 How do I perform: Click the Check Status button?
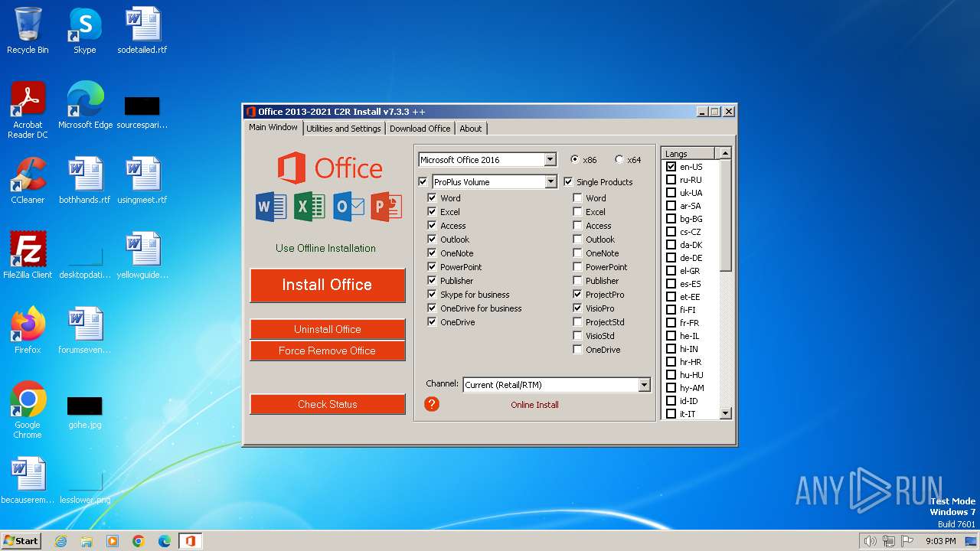(x=327, y=404)
